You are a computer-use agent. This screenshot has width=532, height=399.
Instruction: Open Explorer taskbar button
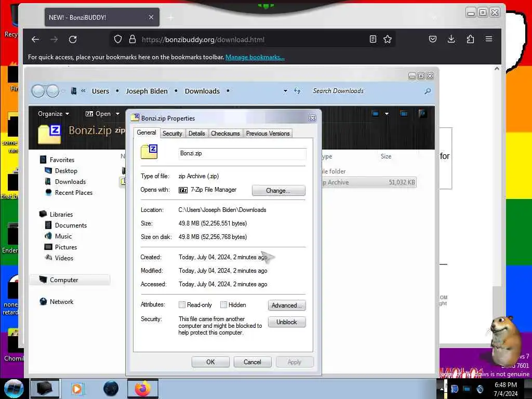point(45,389)
